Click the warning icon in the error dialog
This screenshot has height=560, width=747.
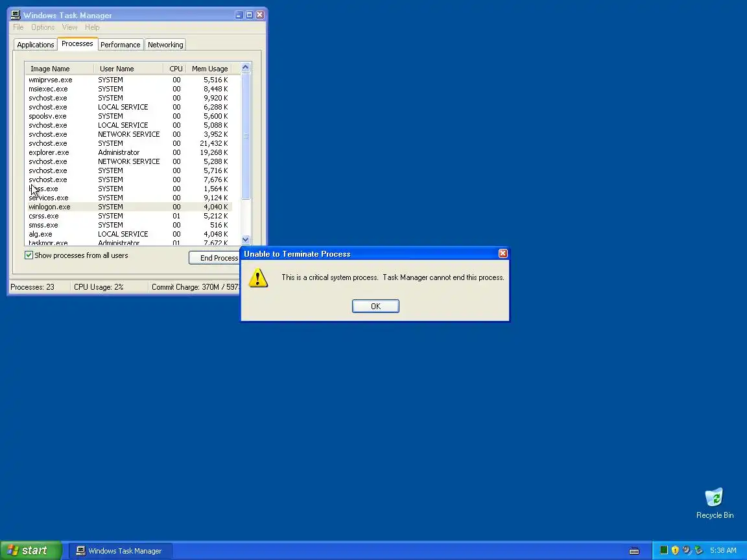point(258,277)
